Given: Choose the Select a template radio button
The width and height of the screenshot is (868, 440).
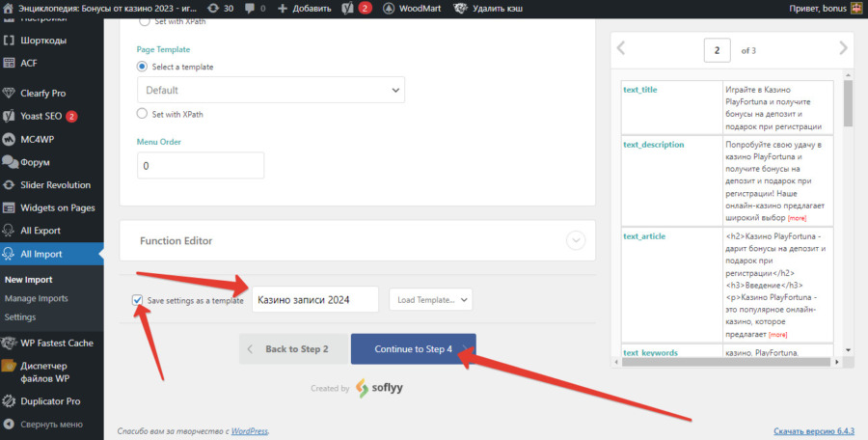Looking at the screenshot, I should pyautogui.click(x=143, y=67).
